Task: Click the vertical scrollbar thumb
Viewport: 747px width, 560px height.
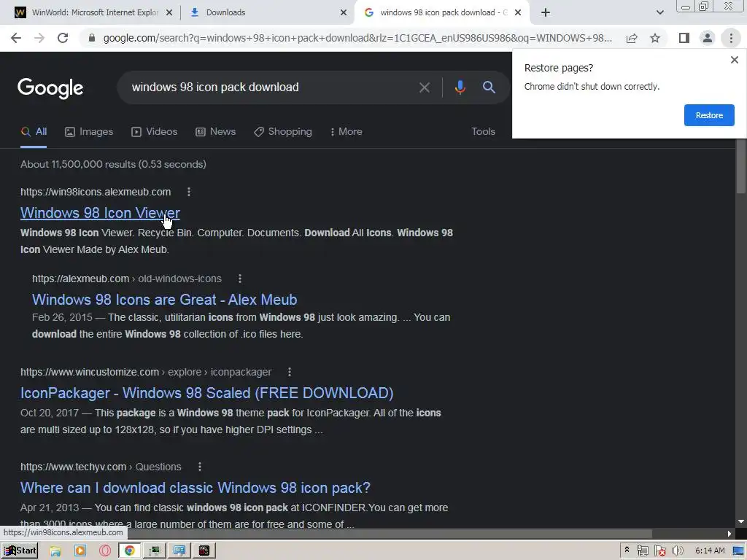Action: pos(740,167)
